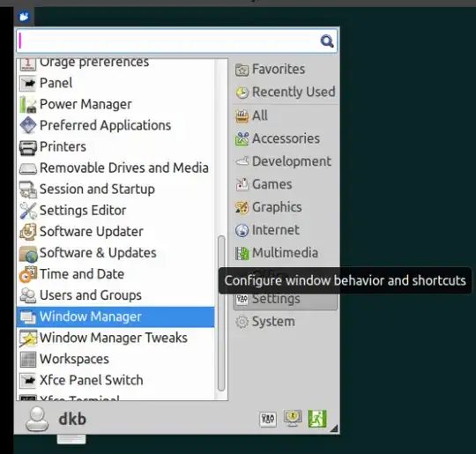The width and height of the screenshot is (476, 454).
Task: Select Graphics category
Action: 286,207
